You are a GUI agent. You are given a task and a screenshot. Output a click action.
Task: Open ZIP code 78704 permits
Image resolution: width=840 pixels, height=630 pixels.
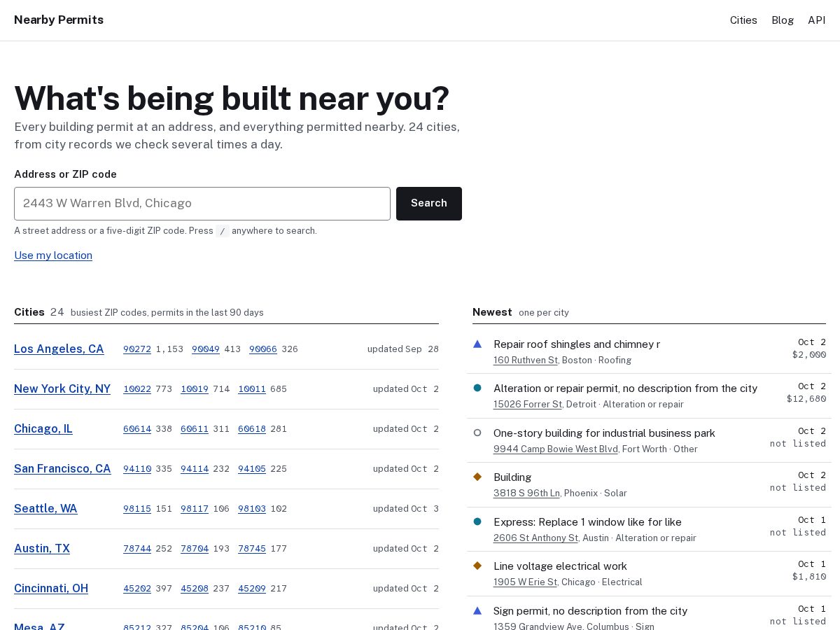click(x=195, y=549)
